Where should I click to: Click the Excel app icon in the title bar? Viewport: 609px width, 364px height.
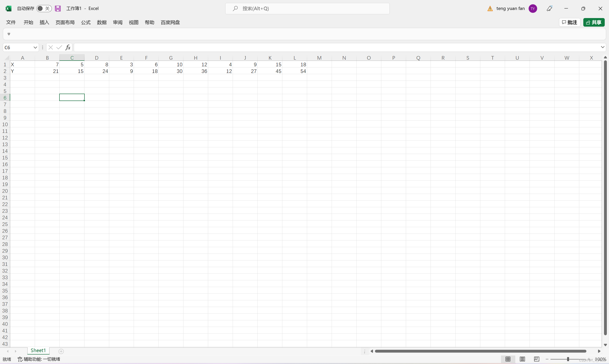click(x=8, y=8)
